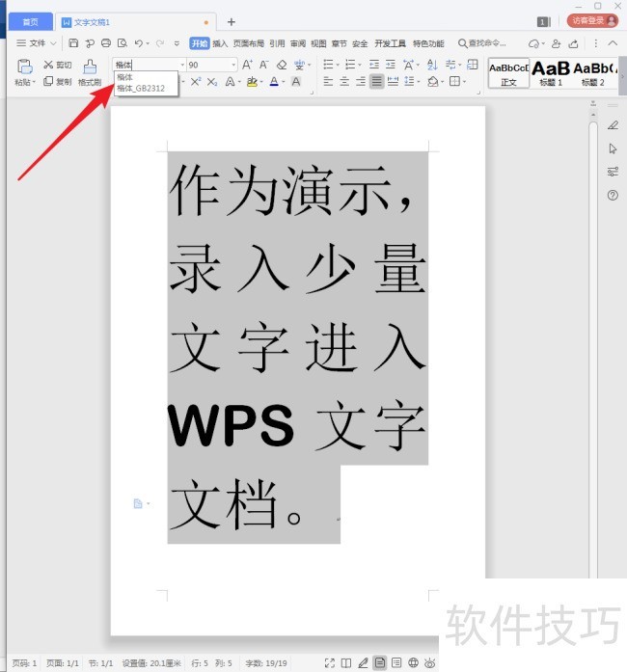
Task: Click the clear formatting eraser icon
Action: (282, 65)
